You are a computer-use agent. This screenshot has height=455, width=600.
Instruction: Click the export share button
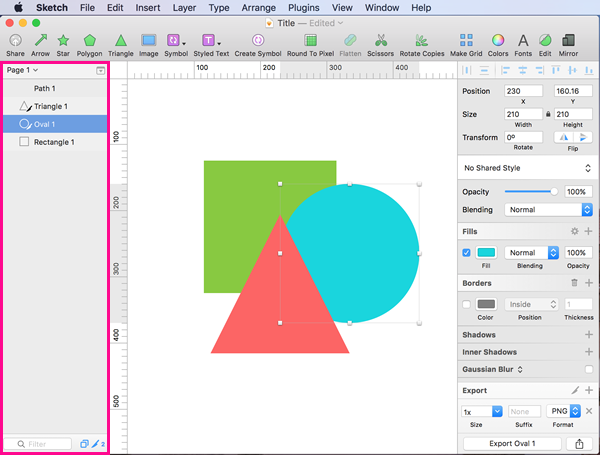pyautogui.click(x=579, y=444)
